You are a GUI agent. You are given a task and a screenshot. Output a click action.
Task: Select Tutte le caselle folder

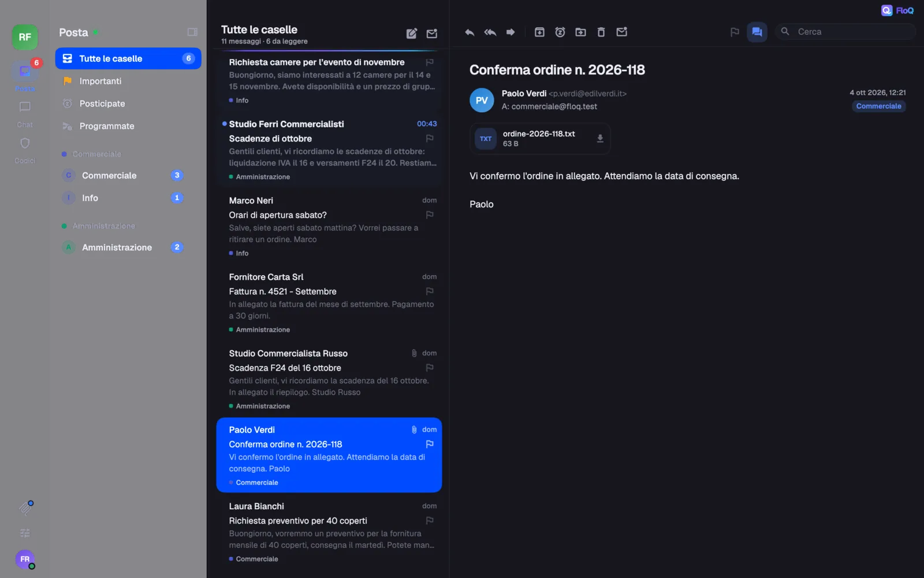(x=128, y=58)
